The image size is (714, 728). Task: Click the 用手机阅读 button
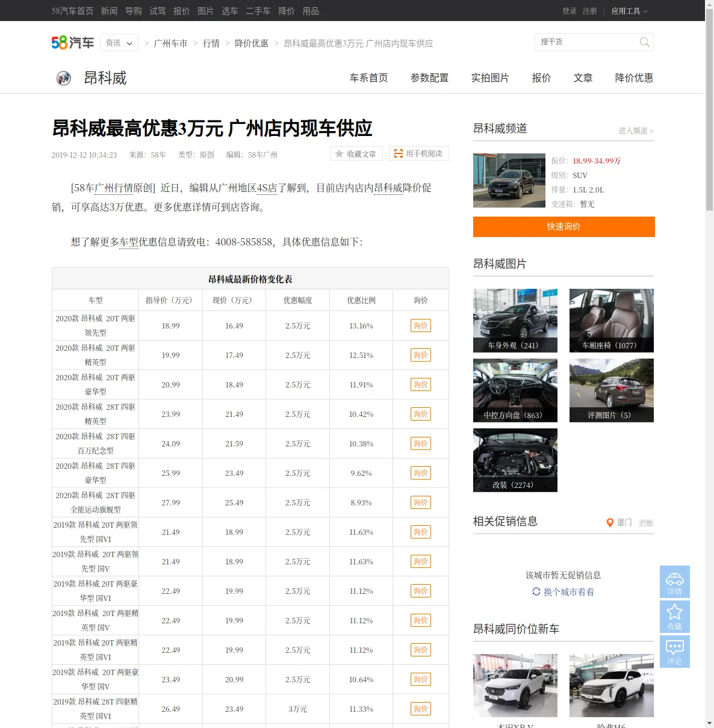419,154
